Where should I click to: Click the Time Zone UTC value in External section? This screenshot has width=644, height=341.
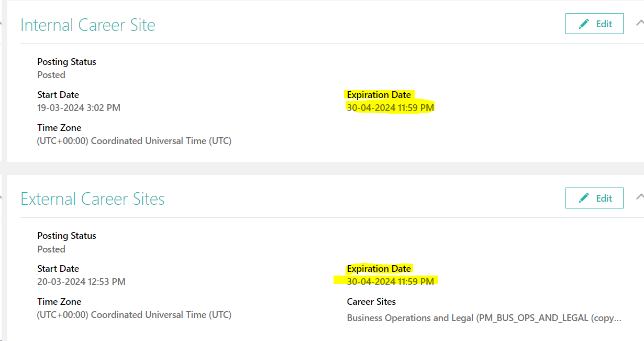coord(134,314)
